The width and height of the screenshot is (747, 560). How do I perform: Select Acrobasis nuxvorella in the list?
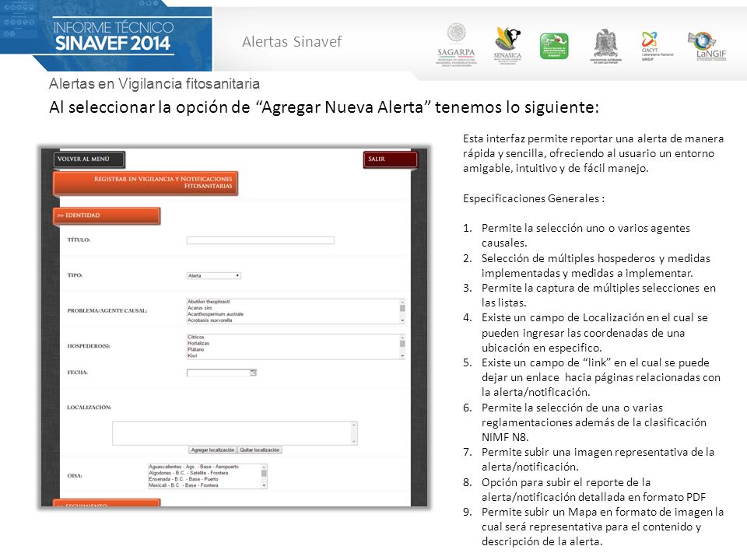(x=209, y=320)
